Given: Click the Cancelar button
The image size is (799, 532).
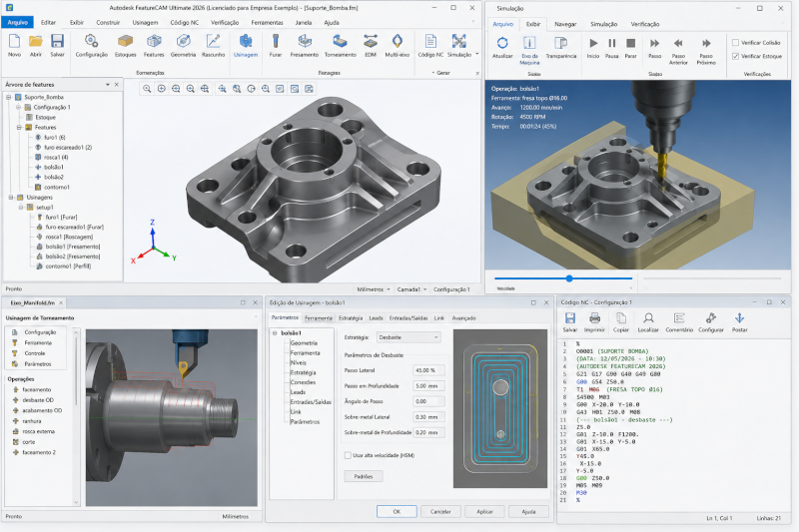Looking at the screenshot, I should (440, 512).
